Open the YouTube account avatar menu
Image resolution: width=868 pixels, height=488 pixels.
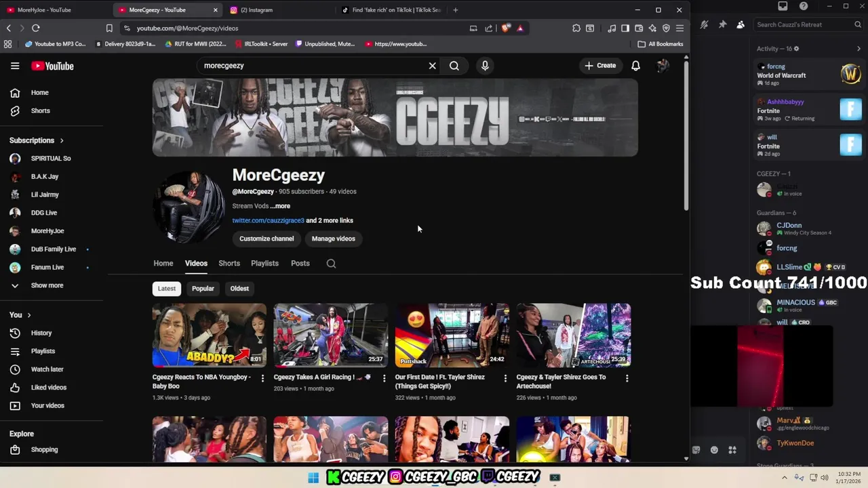coord(663,66)
